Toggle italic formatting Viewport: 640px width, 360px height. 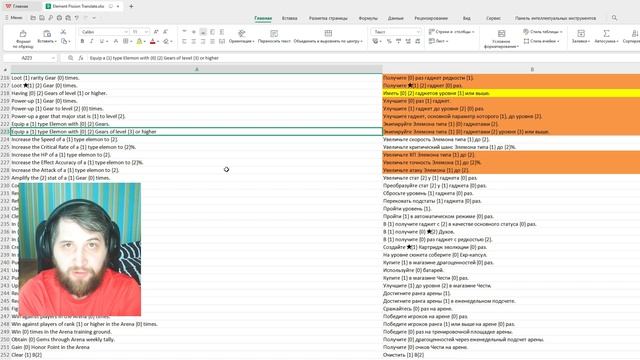click(91, 41)
